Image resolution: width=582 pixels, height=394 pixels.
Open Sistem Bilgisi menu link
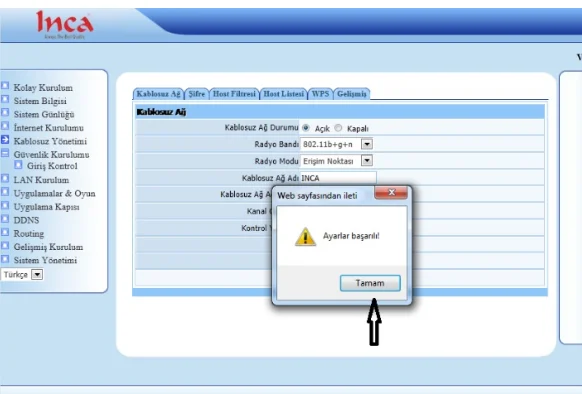click(x=40, y=101)
